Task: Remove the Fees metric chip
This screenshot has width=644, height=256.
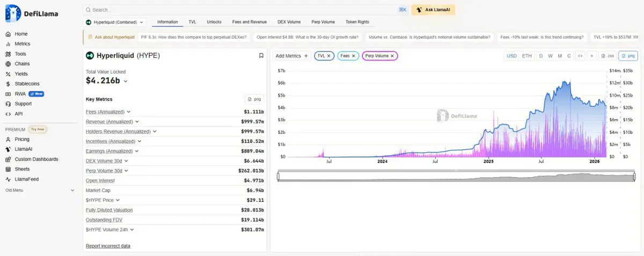Action: click(353, 56)
